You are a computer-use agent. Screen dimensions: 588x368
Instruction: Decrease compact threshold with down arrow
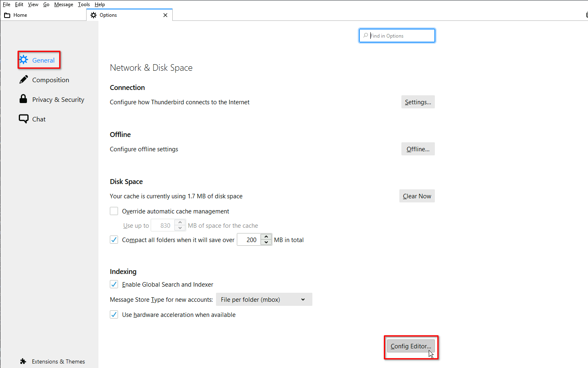coord(266,242)
